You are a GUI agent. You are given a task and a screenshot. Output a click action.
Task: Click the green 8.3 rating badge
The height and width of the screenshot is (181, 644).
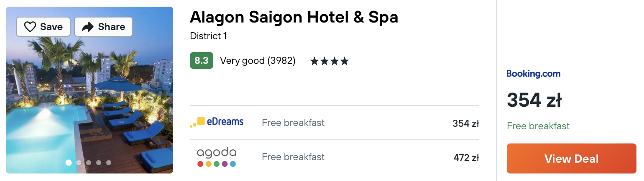click(x=202, y=60)
